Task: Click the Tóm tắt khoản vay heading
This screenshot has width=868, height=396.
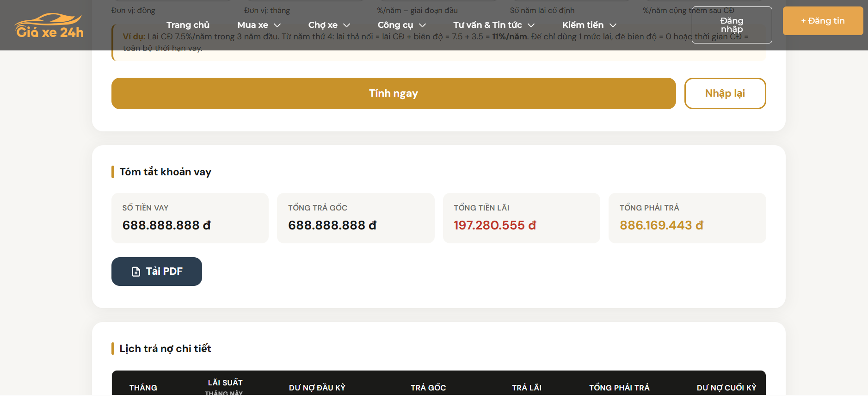Action: tap(166, 172)
